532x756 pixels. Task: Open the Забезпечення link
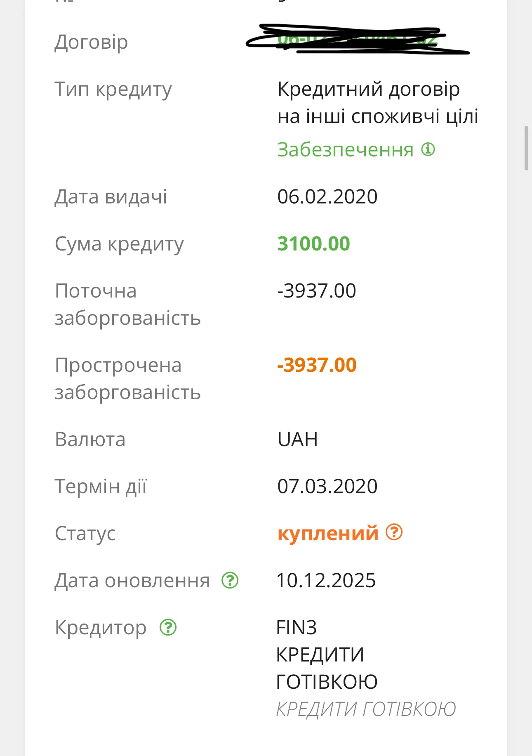click(x=345, y=149)
